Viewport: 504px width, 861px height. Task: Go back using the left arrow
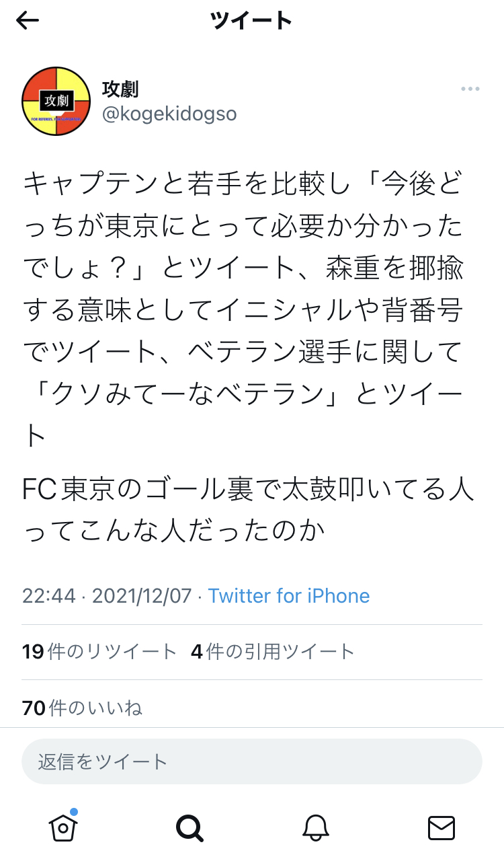click(x=28, y=21)
